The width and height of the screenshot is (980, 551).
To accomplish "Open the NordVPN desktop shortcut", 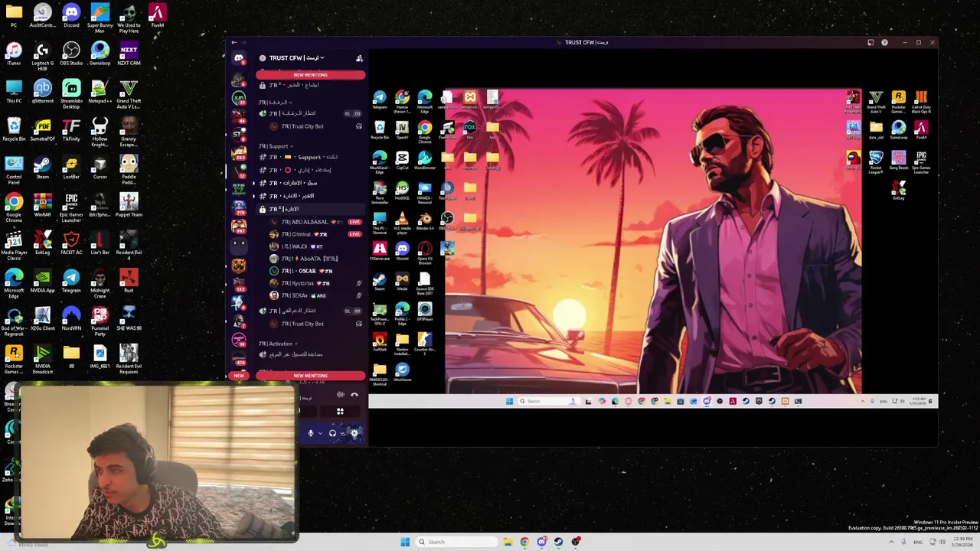I will (x=71, y=319).
